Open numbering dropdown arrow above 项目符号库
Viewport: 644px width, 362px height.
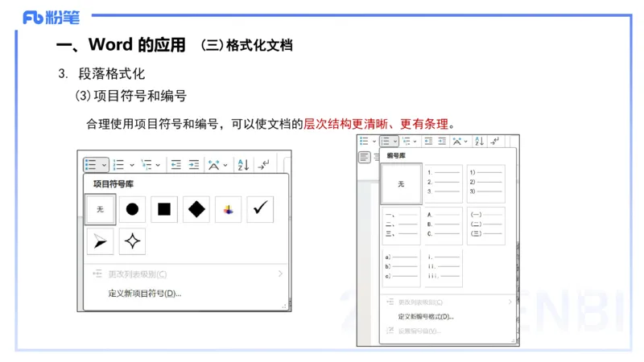pos(132,165)
